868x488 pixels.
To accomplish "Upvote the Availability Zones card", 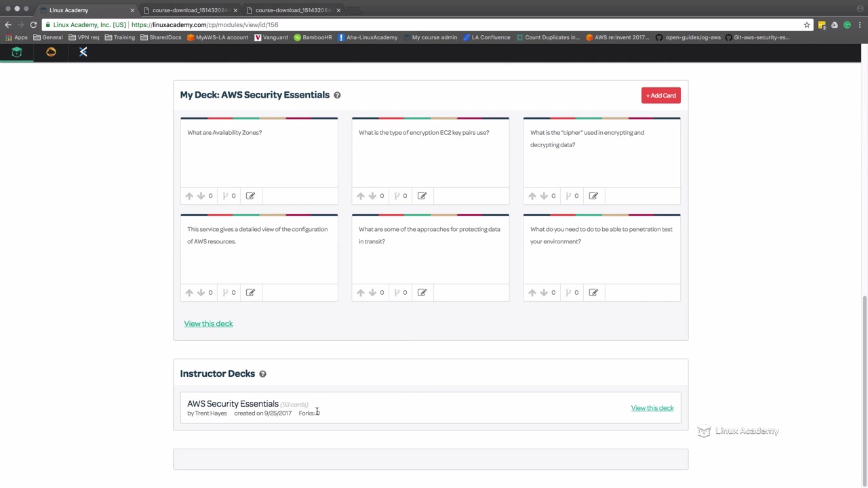I will (189, 196).
